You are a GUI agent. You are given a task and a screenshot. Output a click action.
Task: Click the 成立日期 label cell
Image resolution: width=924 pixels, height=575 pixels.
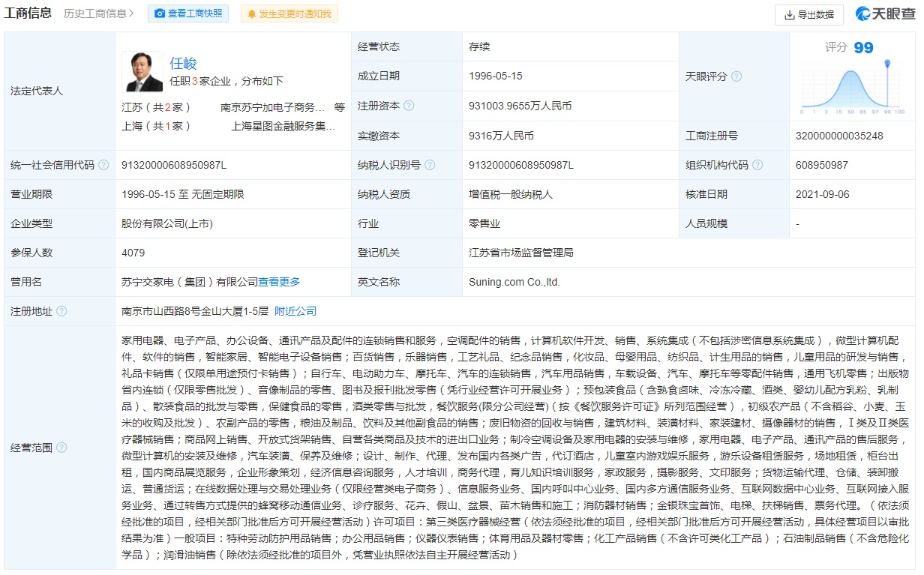click(x=406, y=76)
